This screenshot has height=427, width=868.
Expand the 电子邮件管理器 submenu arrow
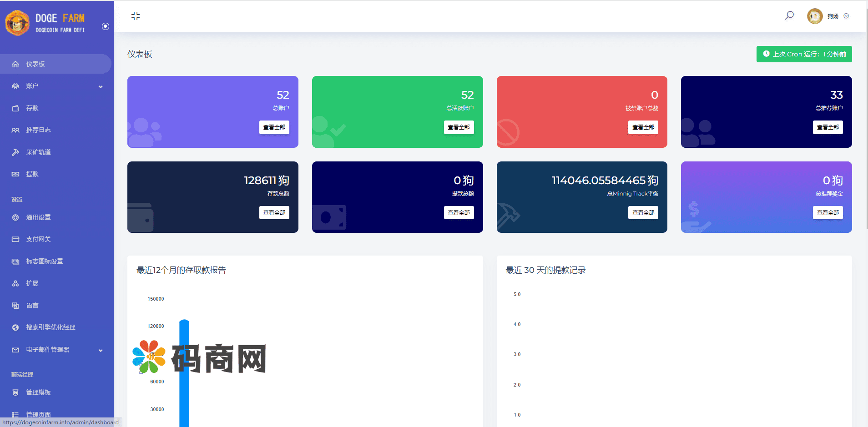[x=101, y=350]
